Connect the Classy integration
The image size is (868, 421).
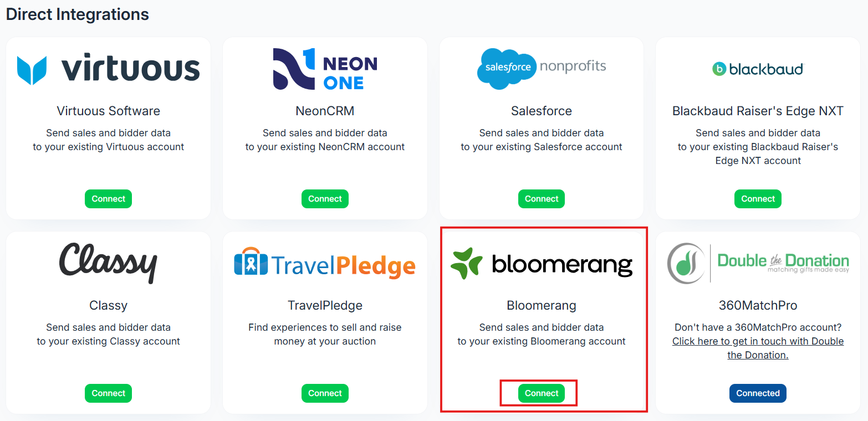click(108, 393)
